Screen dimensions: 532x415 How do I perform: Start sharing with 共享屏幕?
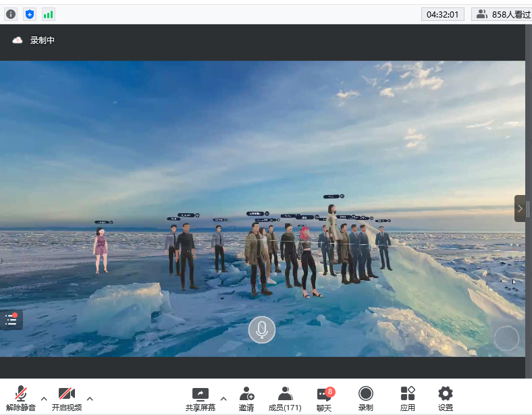pyautogui.click(x=201, y=399)
